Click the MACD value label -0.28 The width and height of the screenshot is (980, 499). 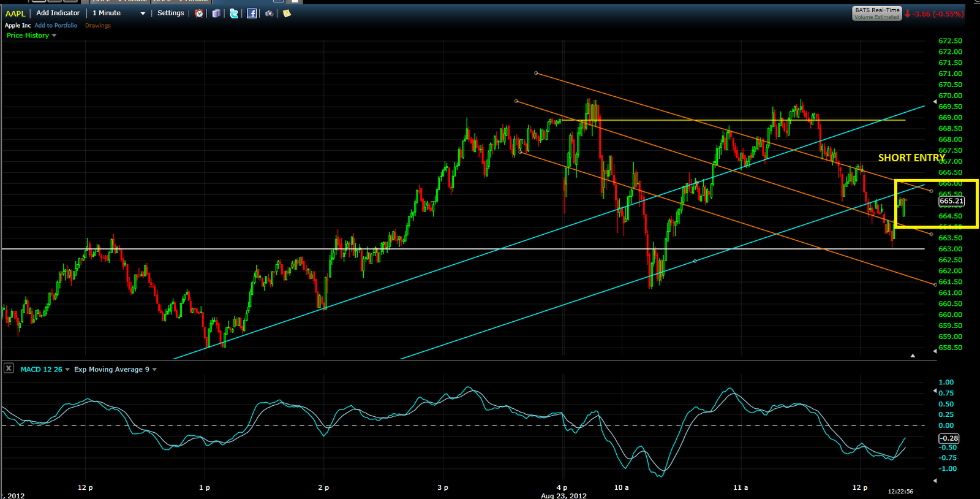click(949, 438)
